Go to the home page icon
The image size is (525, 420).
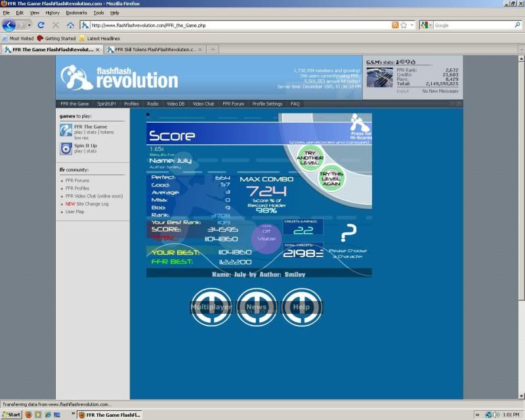[70, 25]
